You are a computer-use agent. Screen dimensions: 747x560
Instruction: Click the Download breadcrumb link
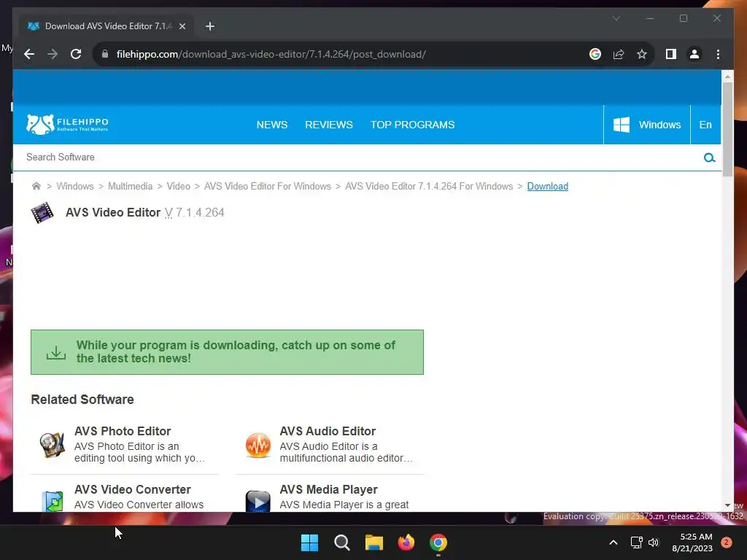point(547,186)
